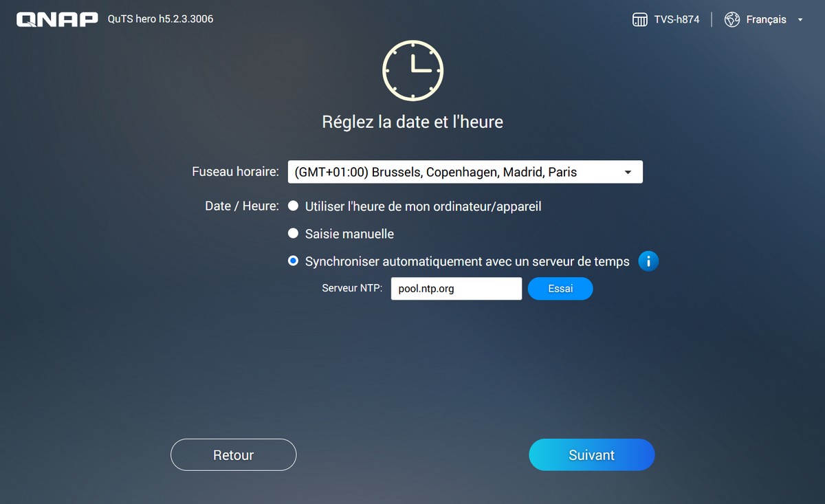Click the Serveur NTP input field
Screen dimensions: 825x504
456,289
